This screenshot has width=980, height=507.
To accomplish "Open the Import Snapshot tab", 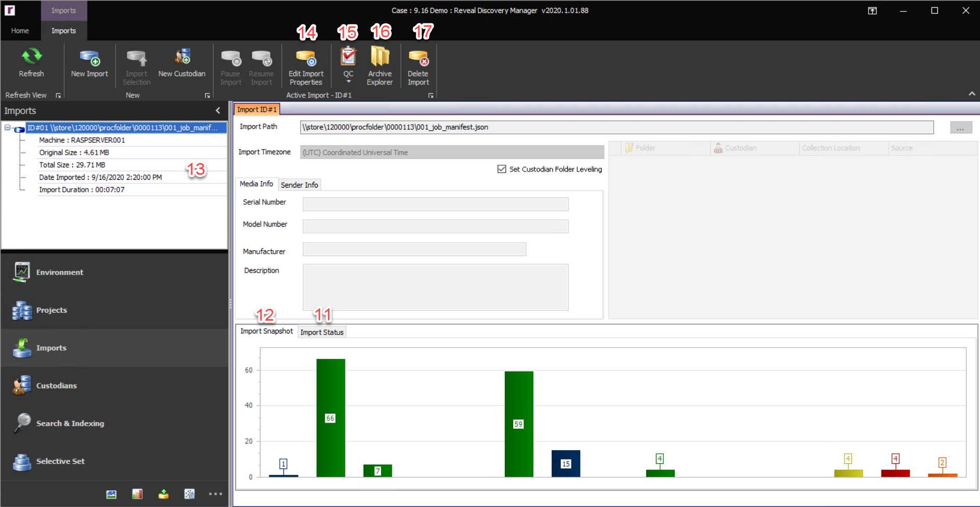I will pyautogui.click(x=266, y=331).
